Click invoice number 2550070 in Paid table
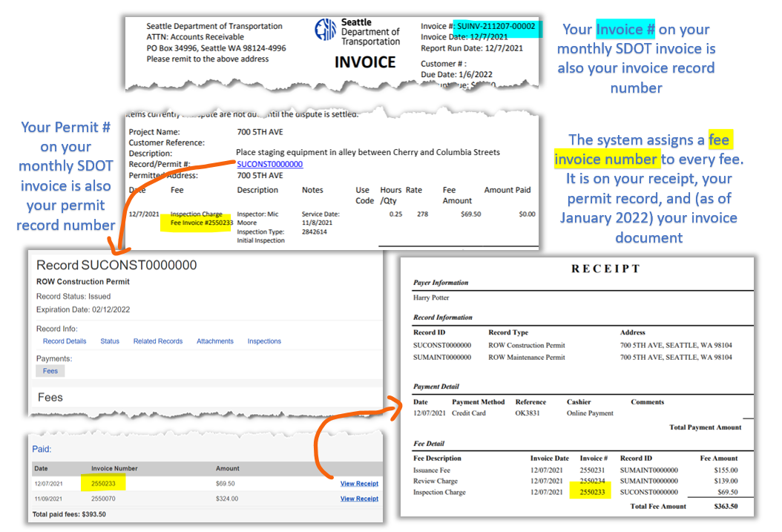Screen dimensions: 782x532 tap(103, 499)
